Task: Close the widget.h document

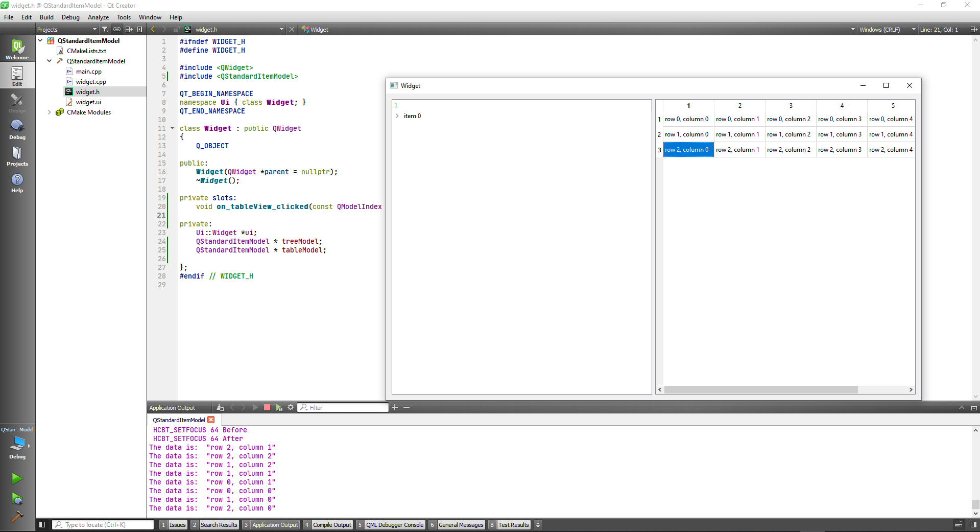Action: pyautogui.click(x=292, y=29)
